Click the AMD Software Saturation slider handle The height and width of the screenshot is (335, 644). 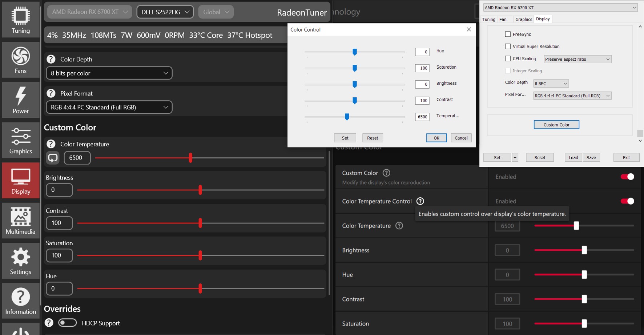point(584,323)
